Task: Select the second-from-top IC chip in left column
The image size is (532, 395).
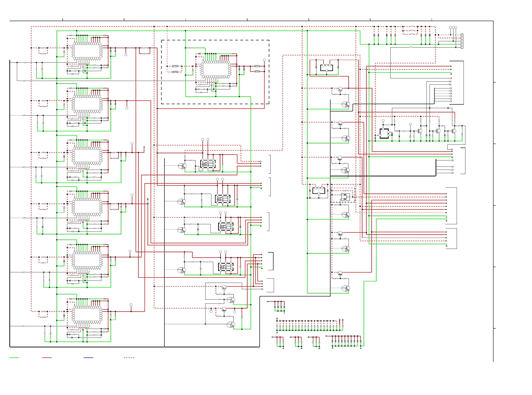Action: coord(87,104)
